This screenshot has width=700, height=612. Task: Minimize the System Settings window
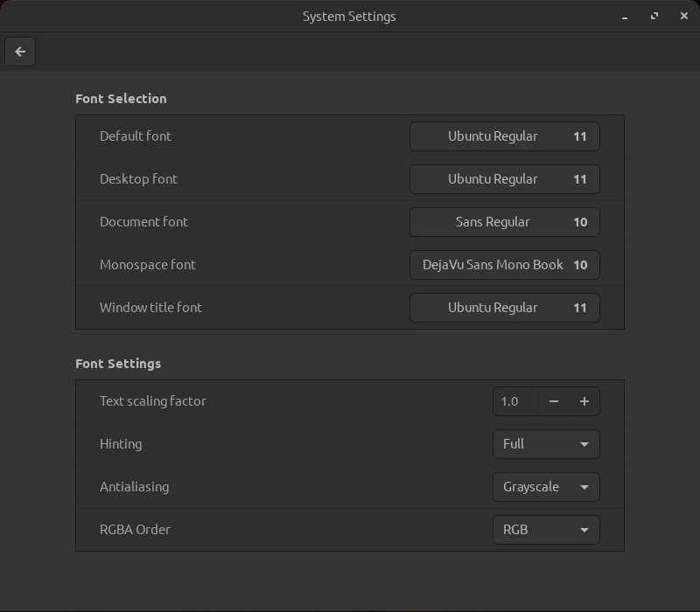625,17
